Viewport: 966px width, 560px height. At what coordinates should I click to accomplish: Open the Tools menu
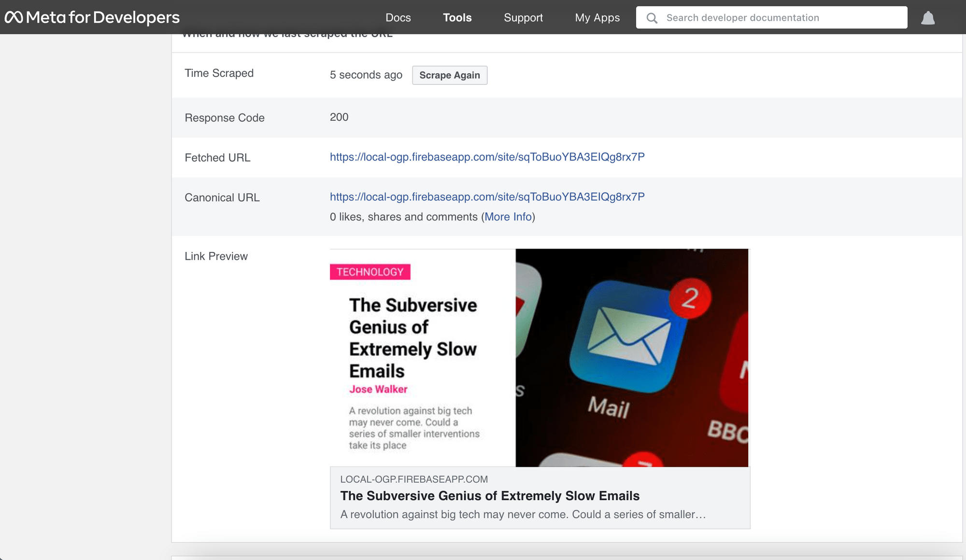457,18
